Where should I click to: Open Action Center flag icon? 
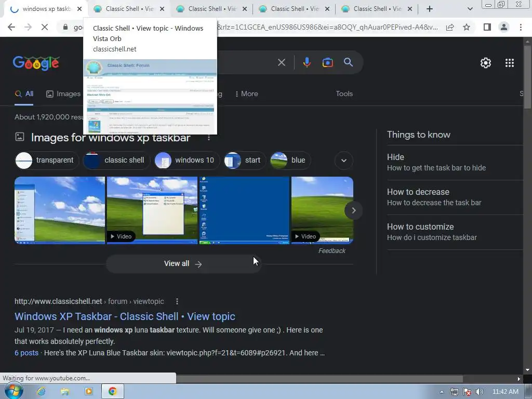pos(467,392)
